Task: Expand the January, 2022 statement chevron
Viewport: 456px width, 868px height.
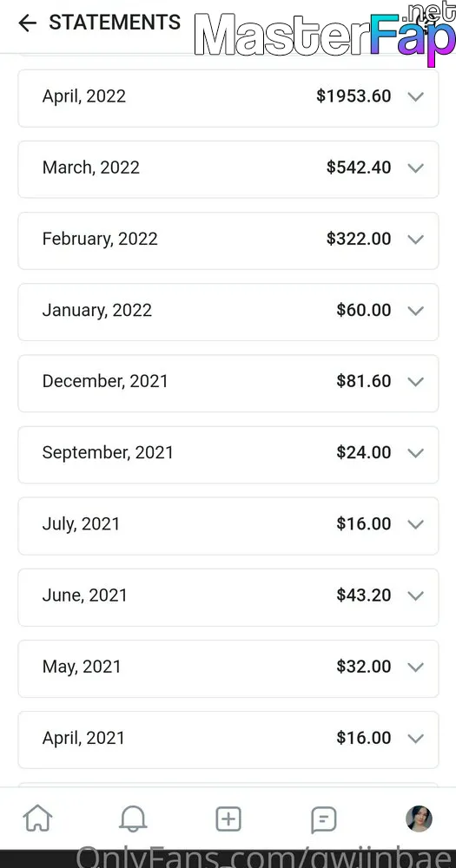Action: click(415, 311)
